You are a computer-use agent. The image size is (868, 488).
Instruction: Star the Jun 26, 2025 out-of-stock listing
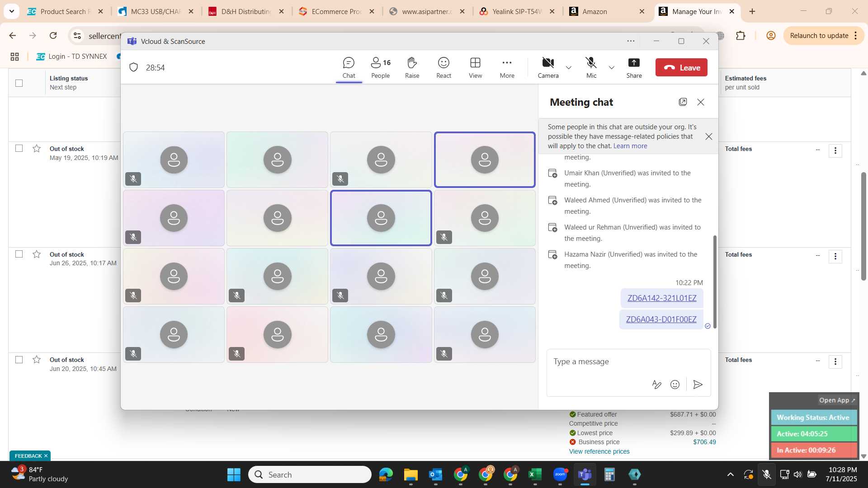37,254
